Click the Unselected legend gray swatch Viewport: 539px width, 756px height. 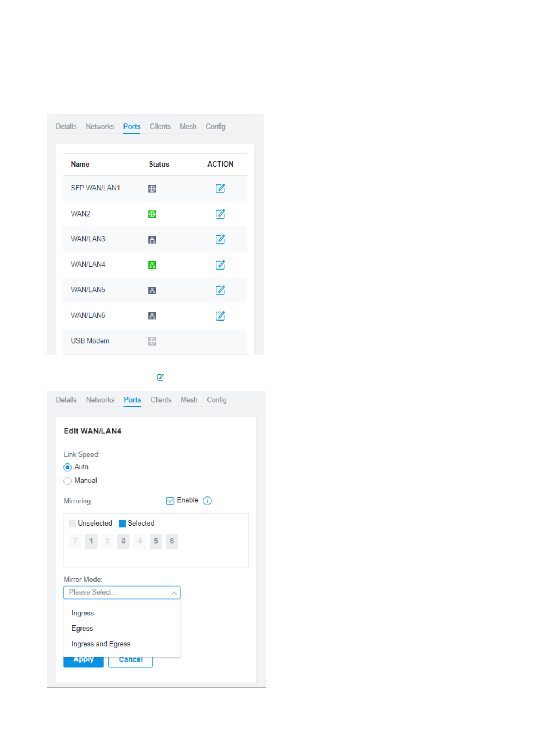(x=72, y=524)
